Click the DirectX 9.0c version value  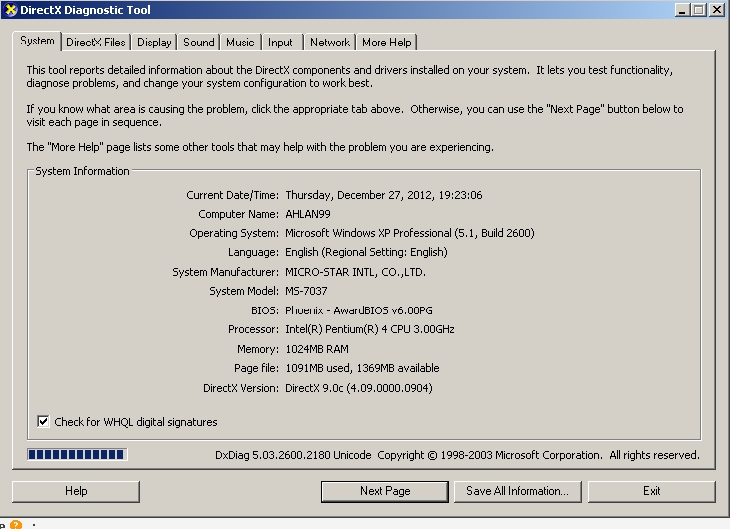pyautogui.click(x=358, y=388)
